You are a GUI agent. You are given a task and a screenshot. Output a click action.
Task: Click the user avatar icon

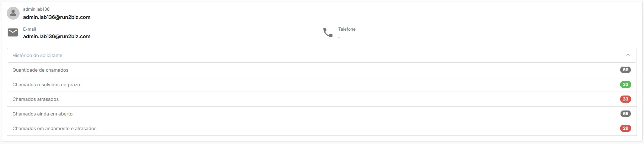(13, 13)
